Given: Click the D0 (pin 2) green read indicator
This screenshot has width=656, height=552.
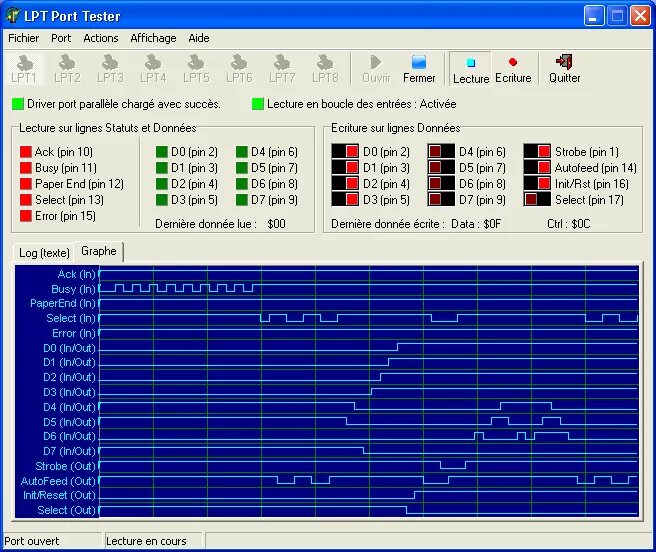Looking at the screenshot, I should pos(162,151).
